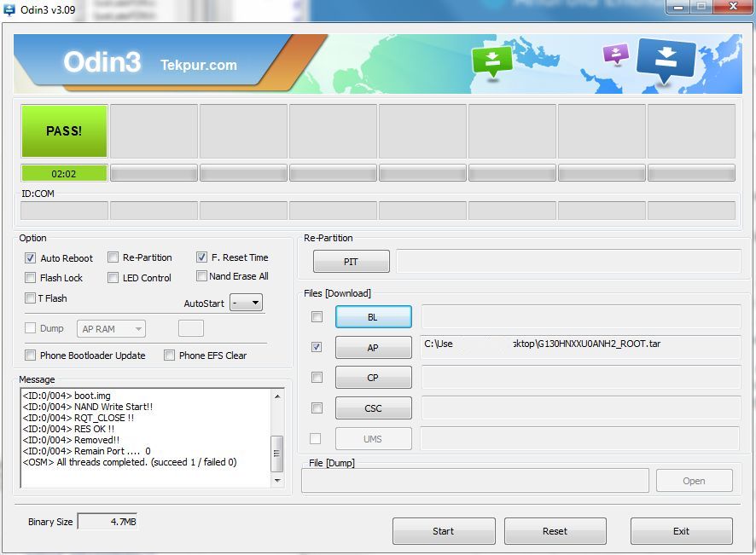The height and width of the screenshot is (555, 756).
Task: Tick the checkbox next to CSC
Action: click(317, 408)
